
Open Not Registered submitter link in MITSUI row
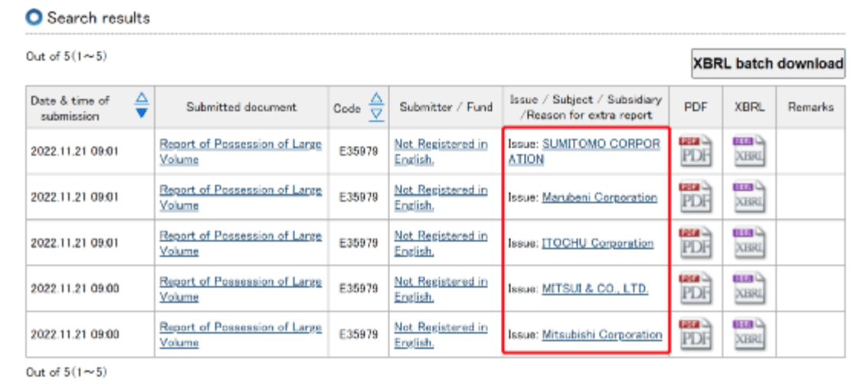point(441,288)
